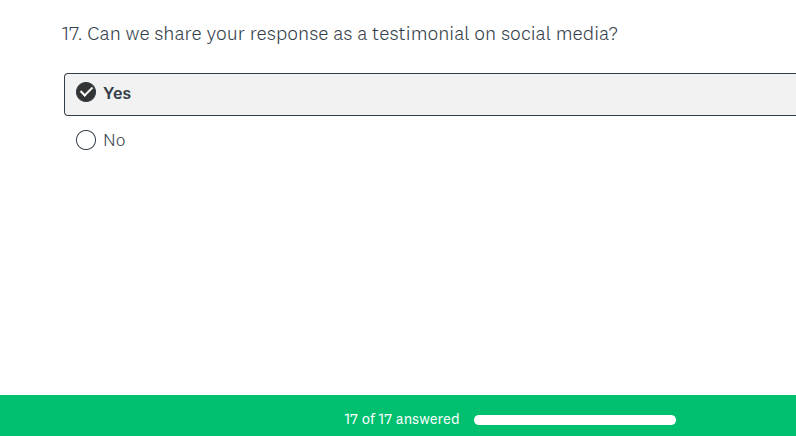Viewport: 796px width, 436px height.
Task: Click the black checkmark circle icon
Action: coord(86,93)
